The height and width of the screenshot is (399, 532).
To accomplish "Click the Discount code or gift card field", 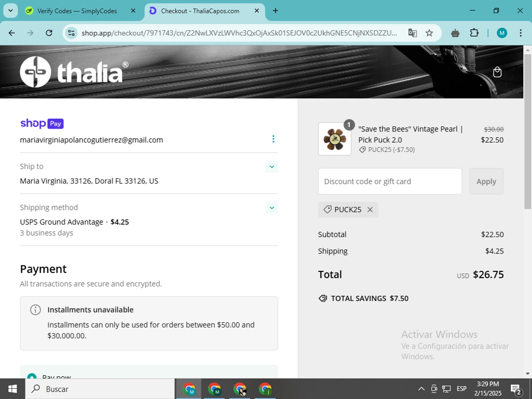I will (390, 181).
